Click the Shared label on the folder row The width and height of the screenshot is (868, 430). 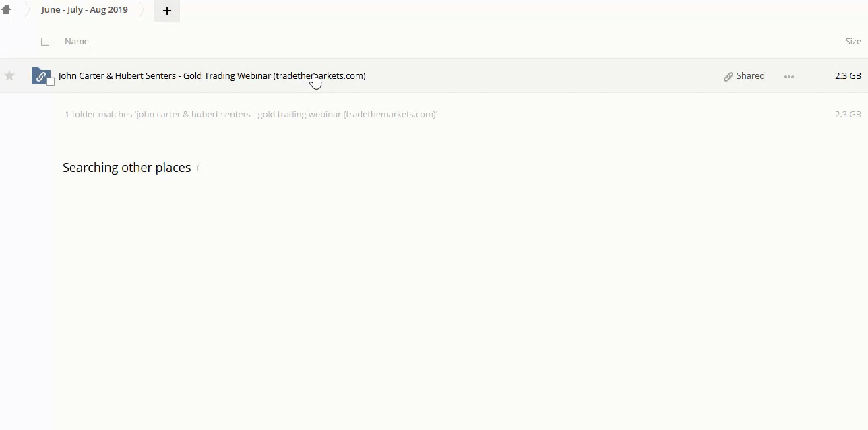(750, 75)
